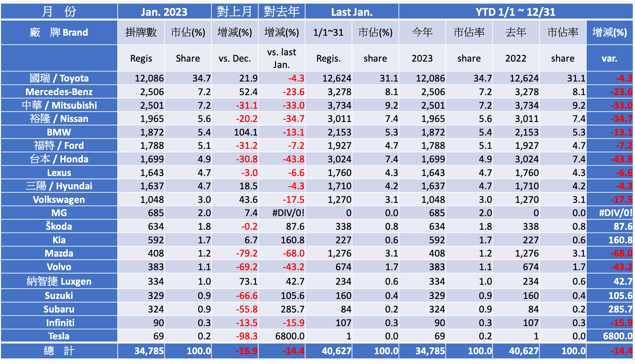This screenshot has width=635, height=364.
Task: Click the 廠 牌 Brand header cell
Action: [x=59, y=32]
